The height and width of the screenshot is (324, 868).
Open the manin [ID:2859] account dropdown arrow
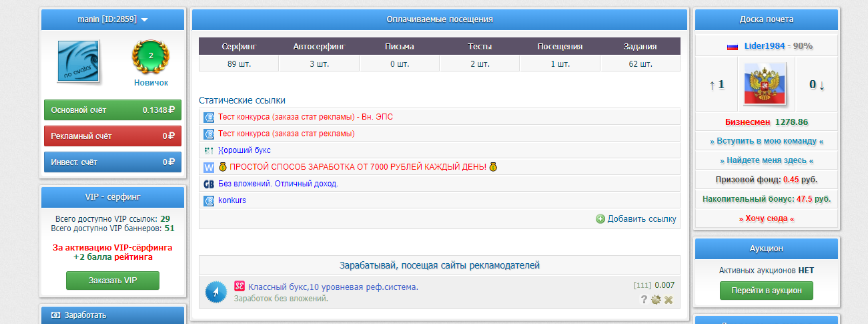click(145, 20)
